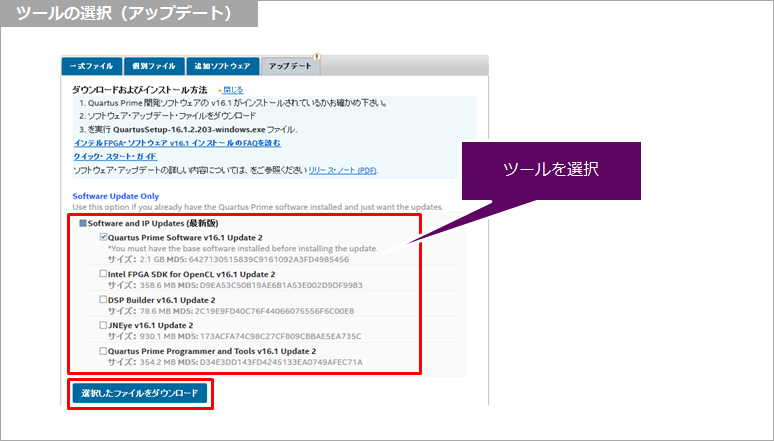Click the QuartusSetup-16.1.2.203-windows.exe file name text

tap(189, 130)
